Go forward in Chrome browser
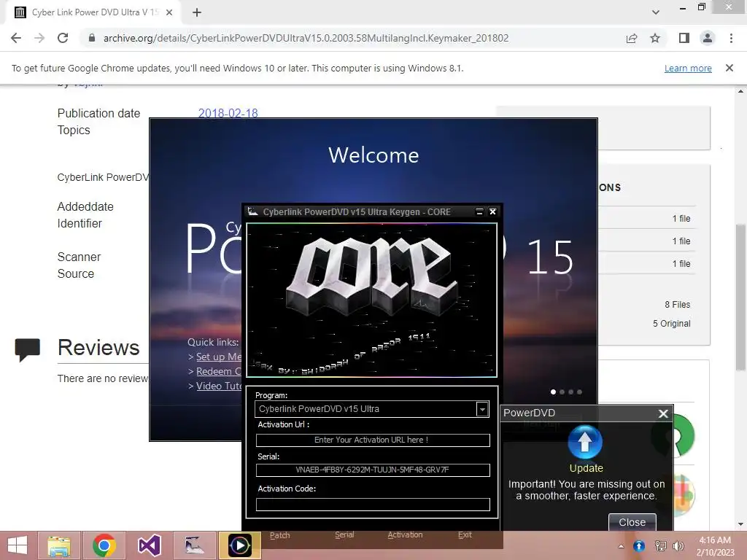Viewport: 747px width, 560px height. click(39, 38)
